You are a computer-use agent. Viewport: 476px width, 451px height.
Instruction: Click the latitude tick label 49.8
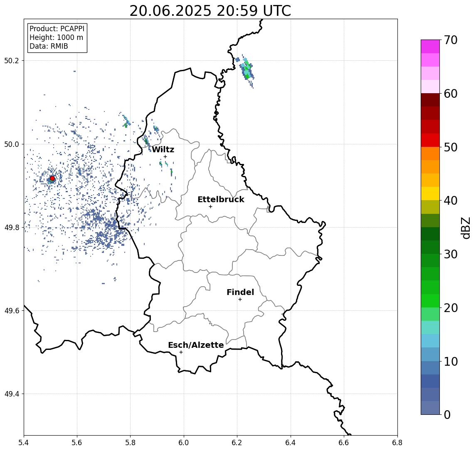11,228
